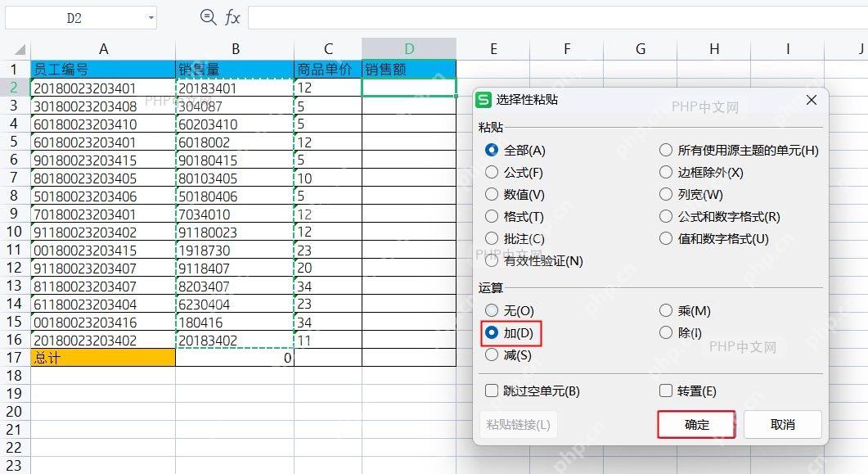The height and width of the screenshot is (474, 868).
Task: Click cell 1918730 in column B
Action: pos(235,251)
